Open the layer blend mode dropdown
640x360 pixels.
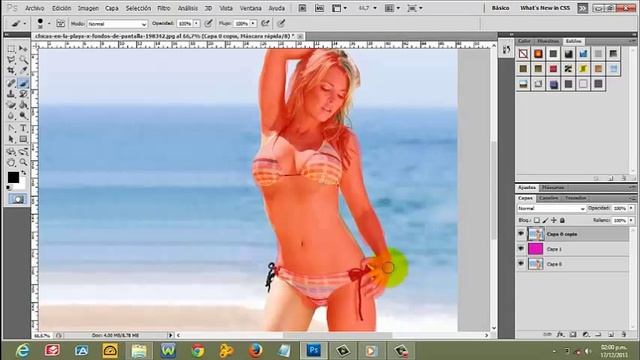pos(551,209)
